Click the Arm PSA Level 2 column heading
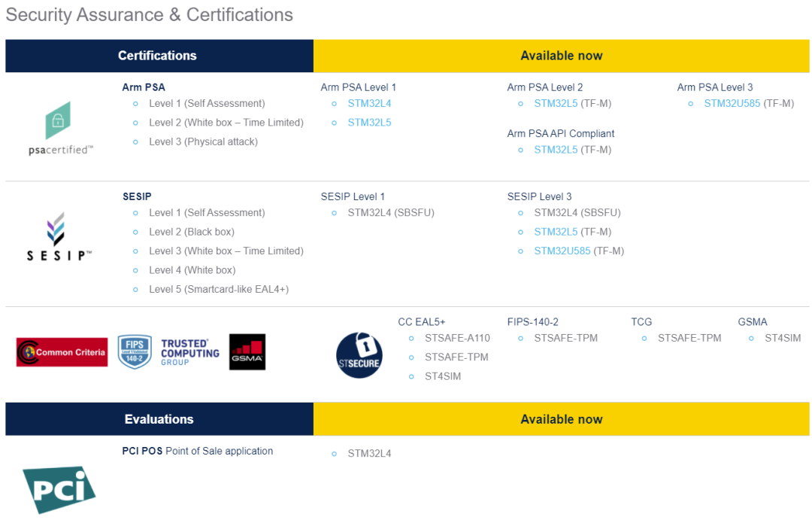Screen dimensions: 812x523 [x=545, y=87]
